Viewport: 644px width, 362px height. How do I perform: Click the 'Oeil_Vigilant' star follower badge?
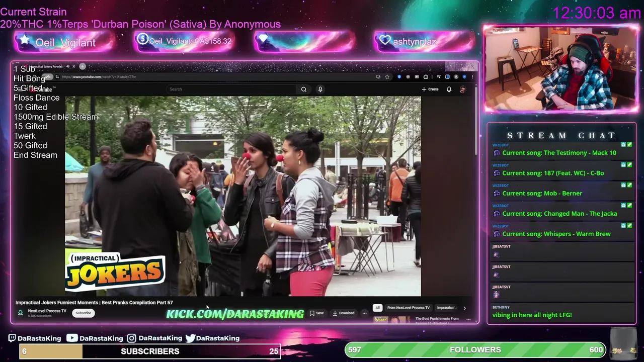pos(64,42)
